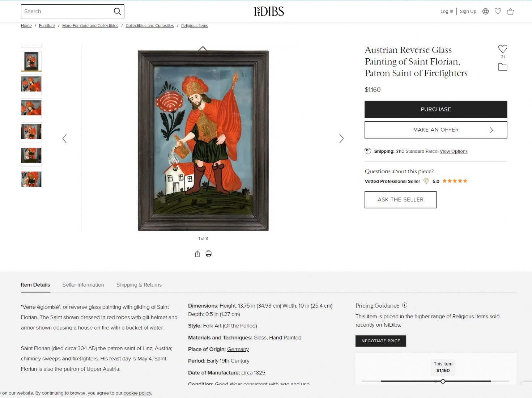Show next image with right arrow

pyautogui.click(x=341, y=139)
